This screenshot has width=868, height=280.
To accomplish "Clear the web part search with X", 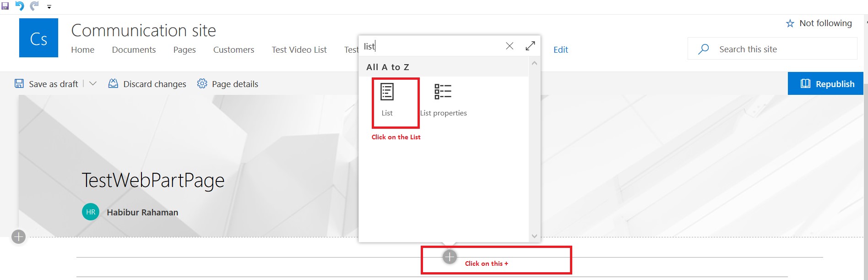I will [x=510, y=46].
